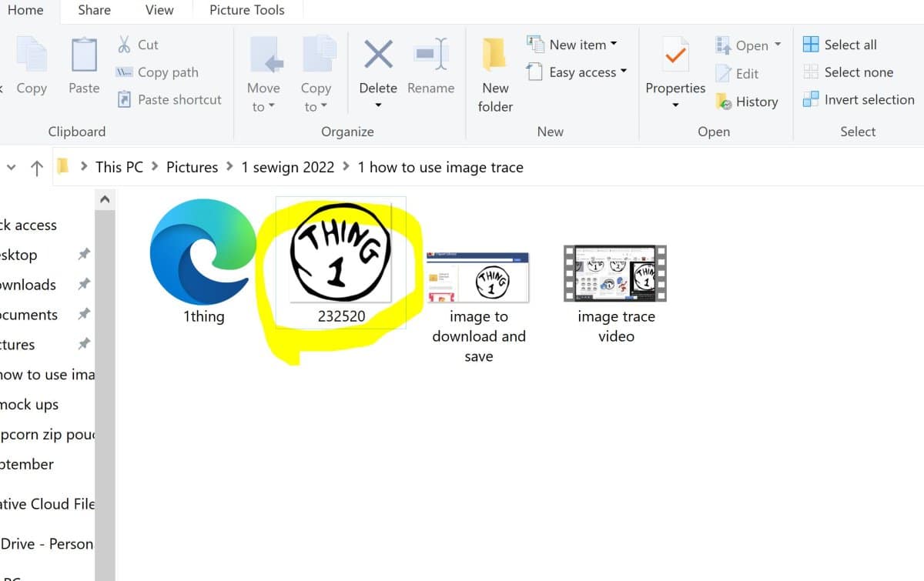
Task: Expand the Properties dropdown arrow
Action: coord(675,106)
